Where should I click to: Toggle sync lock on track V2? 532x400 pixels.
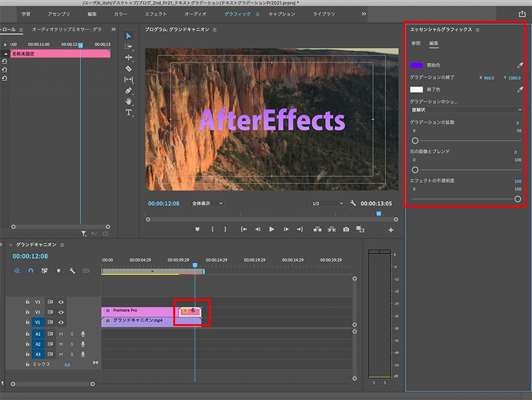pos(50,312)
